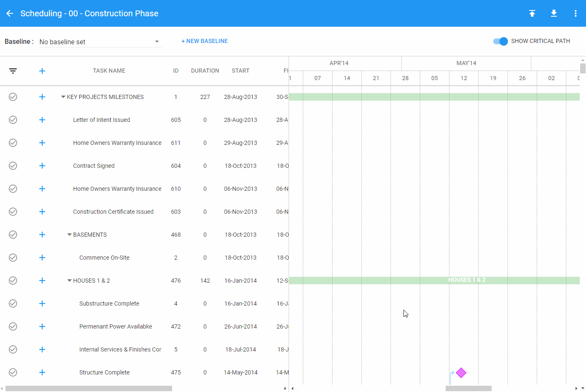Viewport: 586px width, 392px height.
Task: Collapse the BASEMENTS group
Action: (69, 235)
